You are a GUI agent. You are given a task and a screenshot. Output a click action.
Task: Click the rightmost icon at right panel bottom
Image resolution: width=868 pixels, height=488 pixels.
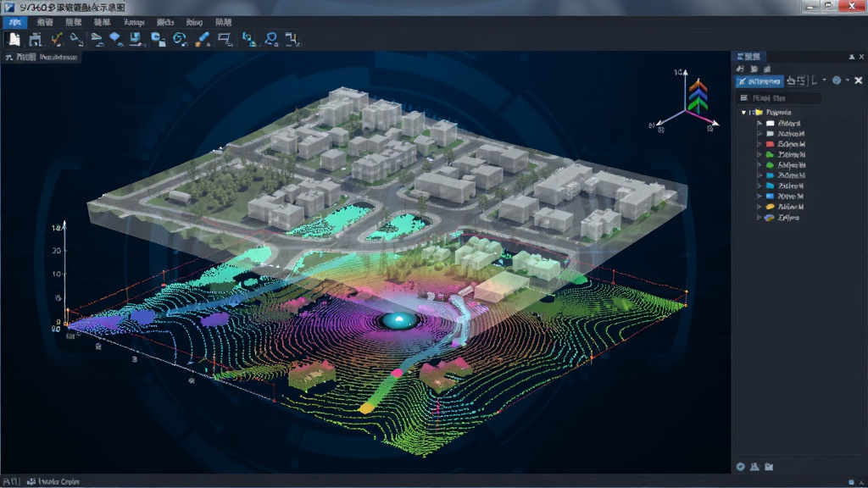coord(769,467)
